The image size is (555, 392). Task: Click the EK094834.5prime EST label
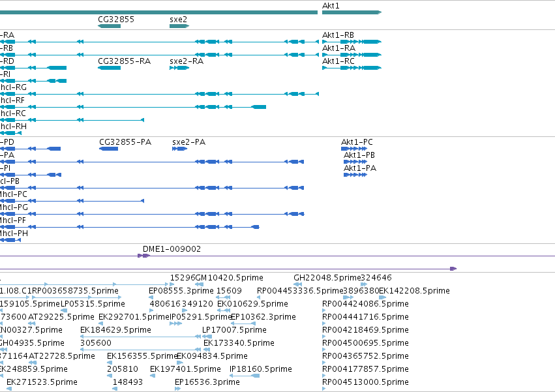coord(213,356)
